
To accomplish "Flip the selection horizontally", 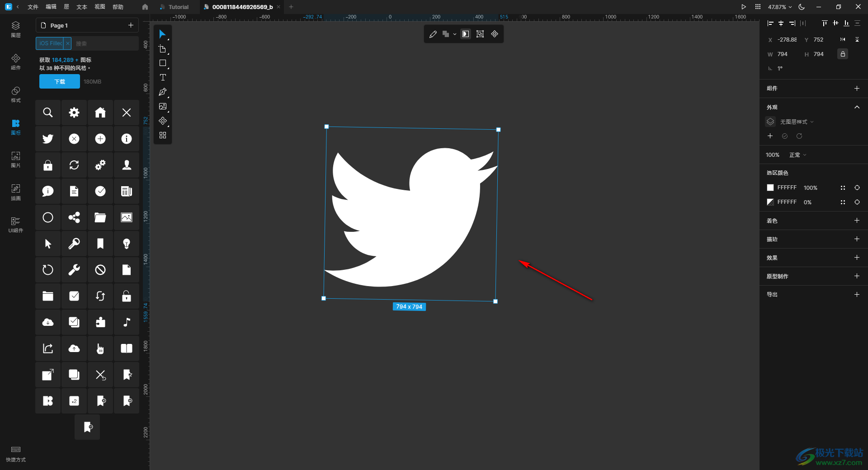I will (843, 40).
